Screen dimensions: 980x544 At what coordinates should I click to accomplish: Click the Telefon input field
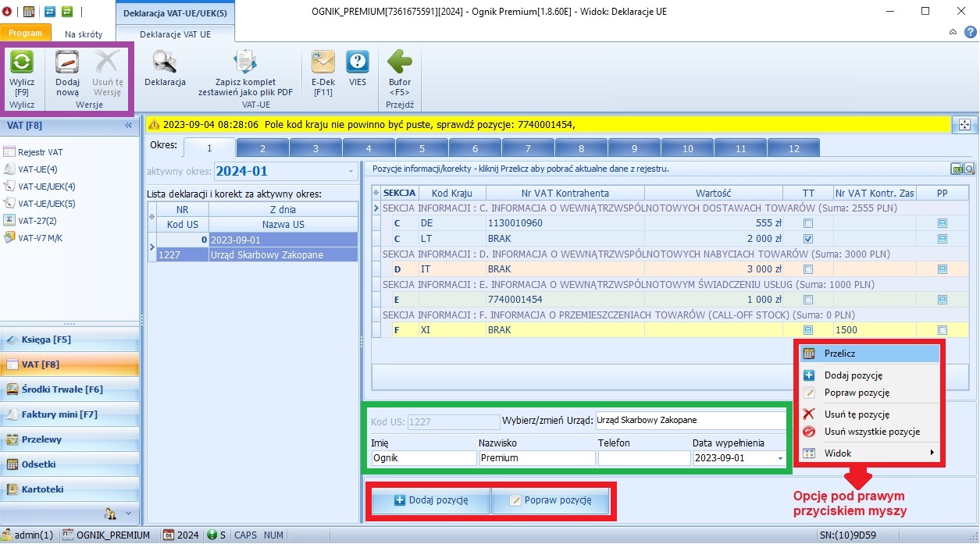pos(644,458)
